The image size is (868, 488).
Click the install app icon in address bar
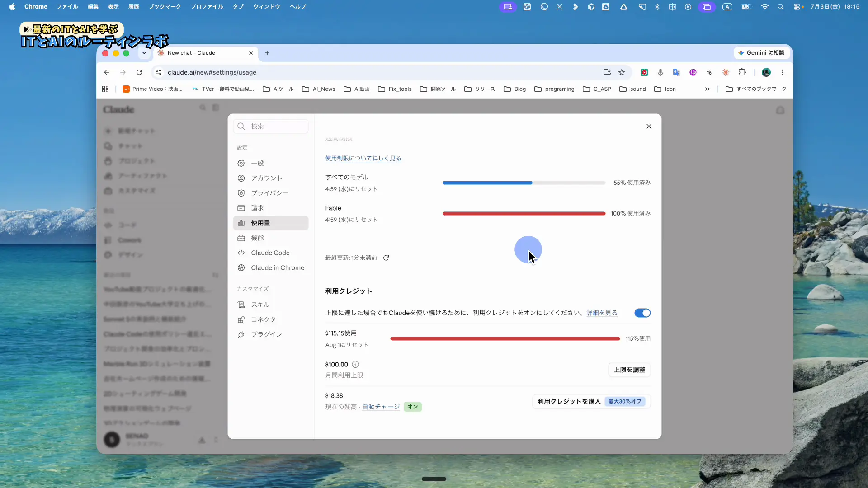click(607, 72)
